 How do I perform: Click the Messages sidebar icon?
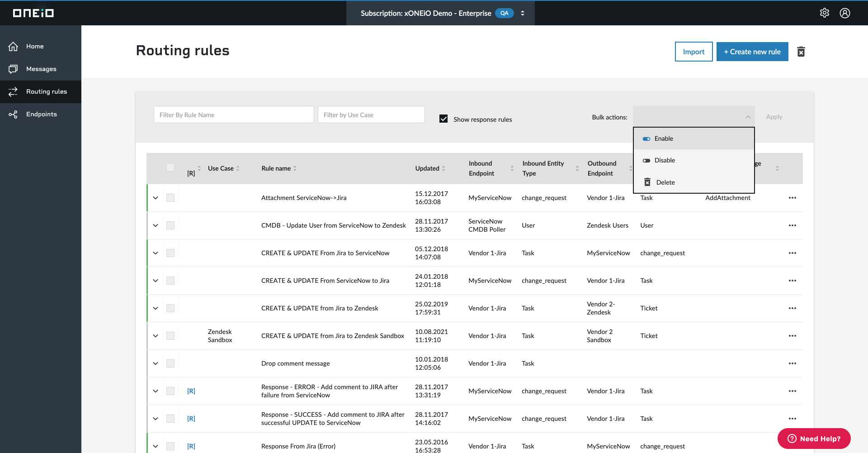click(x=13, y=69)
